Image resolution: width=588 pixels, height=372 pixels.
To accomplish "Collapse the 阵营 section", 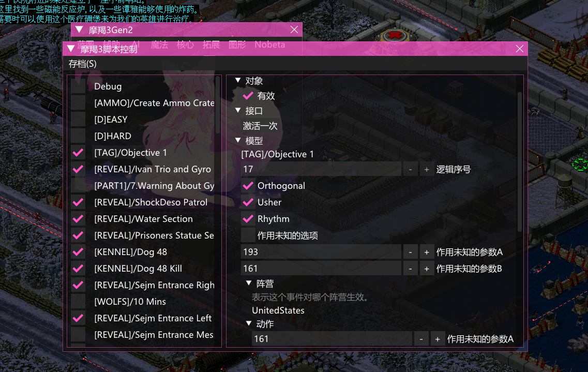I will tap(249, 283).
